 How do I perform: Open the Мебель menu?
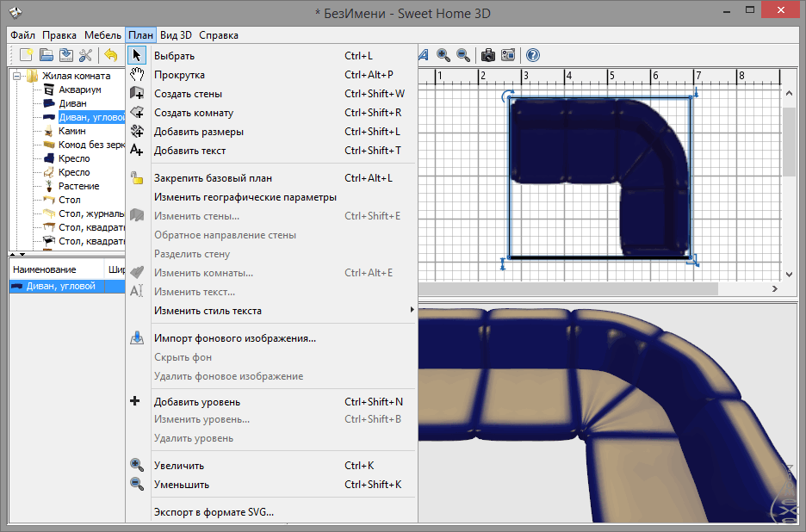coord(102,35)
